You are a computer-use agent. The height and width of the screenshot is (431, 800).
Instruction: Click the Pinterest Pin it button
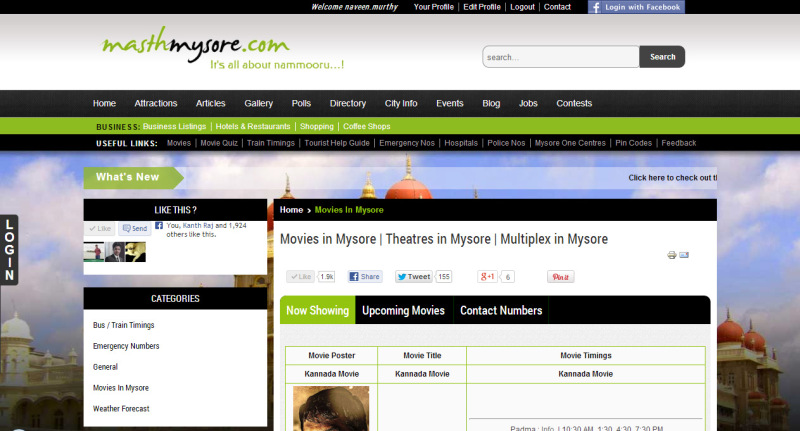pyautogui.click(x=560, y=277)
